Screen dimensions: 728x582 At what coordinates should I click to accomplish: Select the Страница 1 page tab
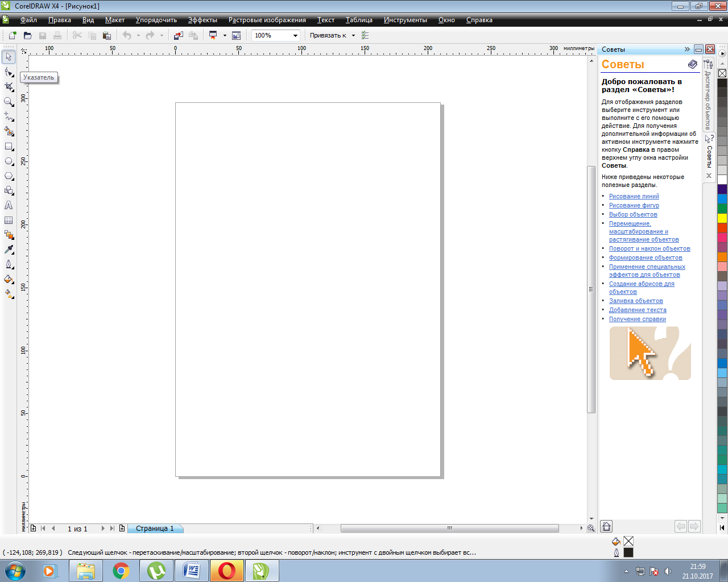[155, 529]
